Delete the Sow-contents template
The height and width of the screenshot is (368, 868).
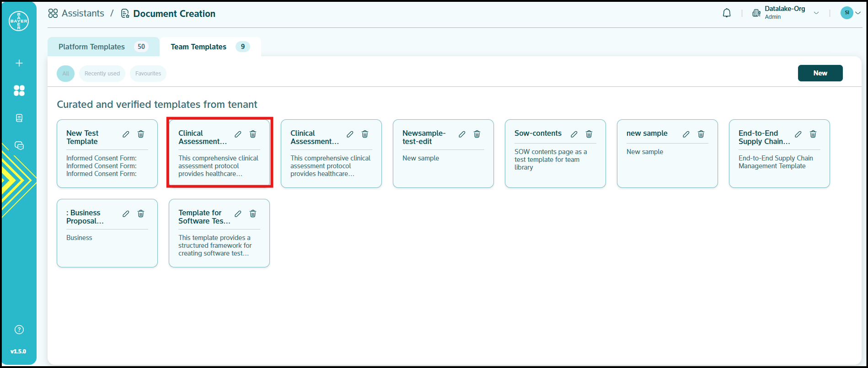coord(589,134)
